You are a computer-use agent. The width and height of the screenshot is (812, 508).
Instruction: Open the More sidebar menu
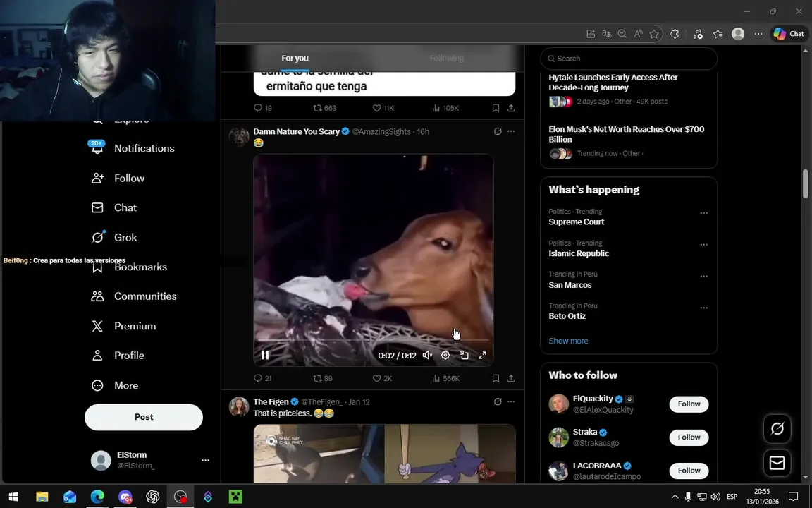114,386
